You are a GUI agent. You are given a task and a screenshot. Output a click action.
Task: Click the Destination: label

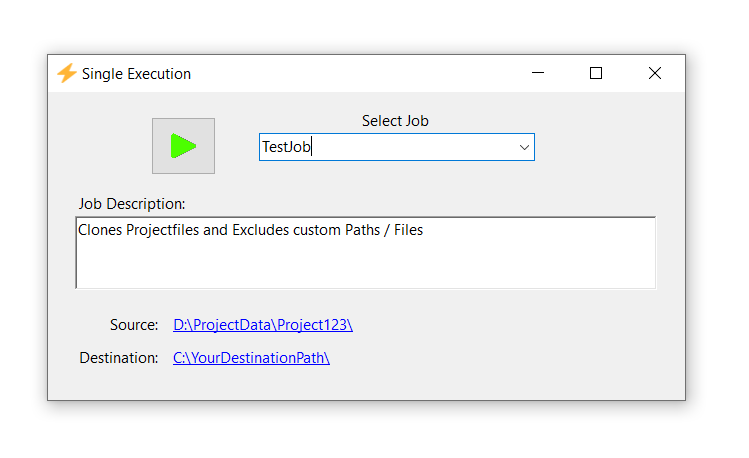coord(119,357)
